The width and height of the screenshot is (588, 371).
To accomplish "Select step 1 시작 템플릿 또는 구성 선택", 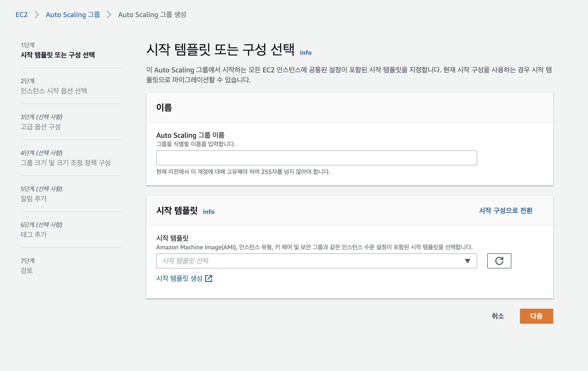I will (x=58, y=55).
